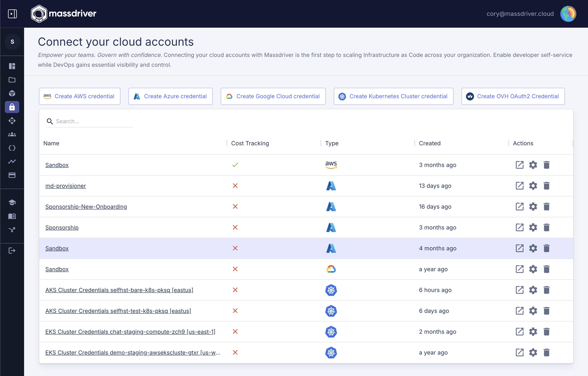Image resolution: width=588 pixels, height=376 pixels.
Task: Open the workspace switcher labeled S
Action: [12, 41]
